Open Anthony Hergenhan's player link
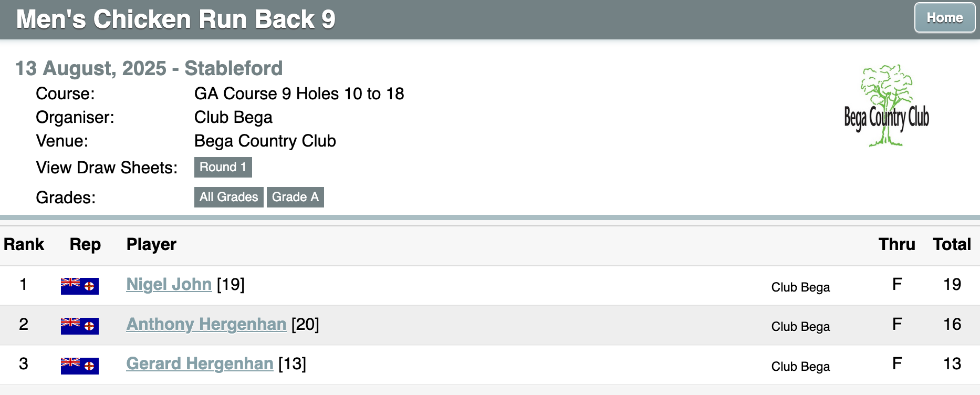The width and height of the screenshot is (980, 395). coord(206,324)
